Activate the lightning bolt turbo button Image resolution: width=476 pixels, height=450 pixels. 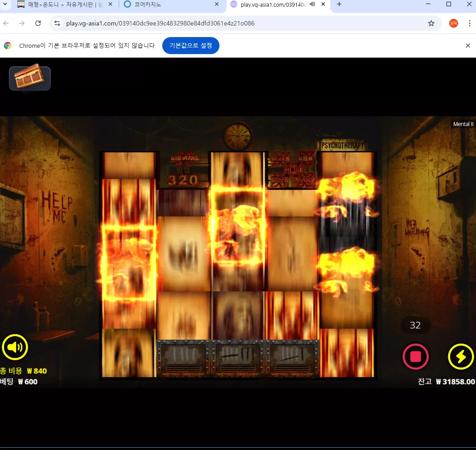tap(460, 357)
